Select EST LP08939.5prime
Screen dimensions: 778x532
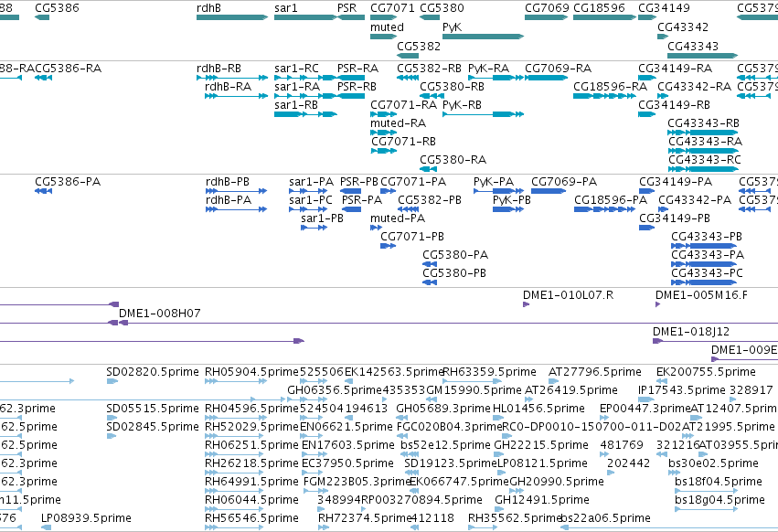(86, 518)
